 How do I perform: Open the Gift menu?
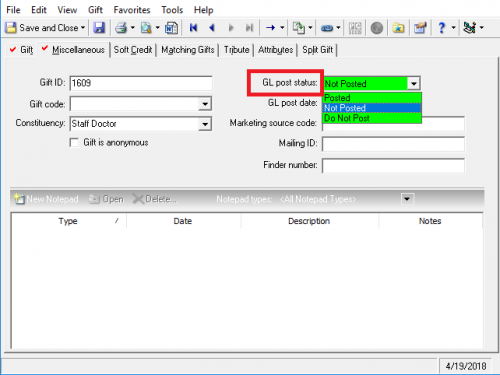point(95,10)
